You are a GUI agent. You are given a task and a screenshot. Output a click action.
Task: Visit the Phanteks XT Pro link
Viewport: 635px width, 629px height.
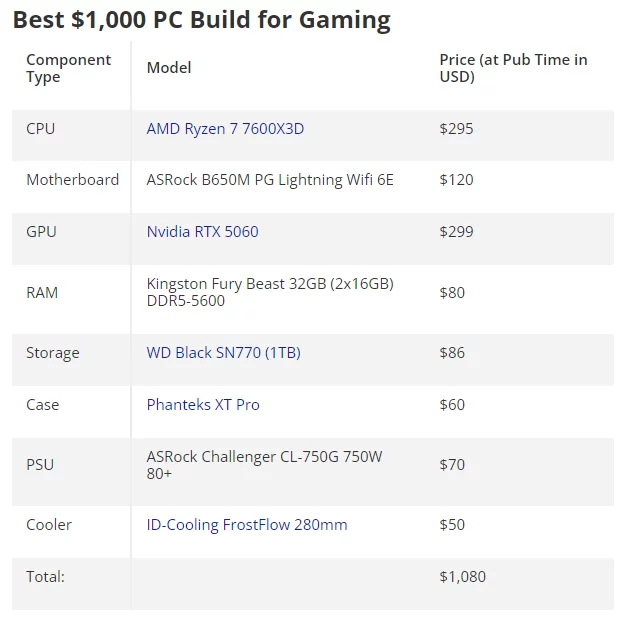click(203, 405)
